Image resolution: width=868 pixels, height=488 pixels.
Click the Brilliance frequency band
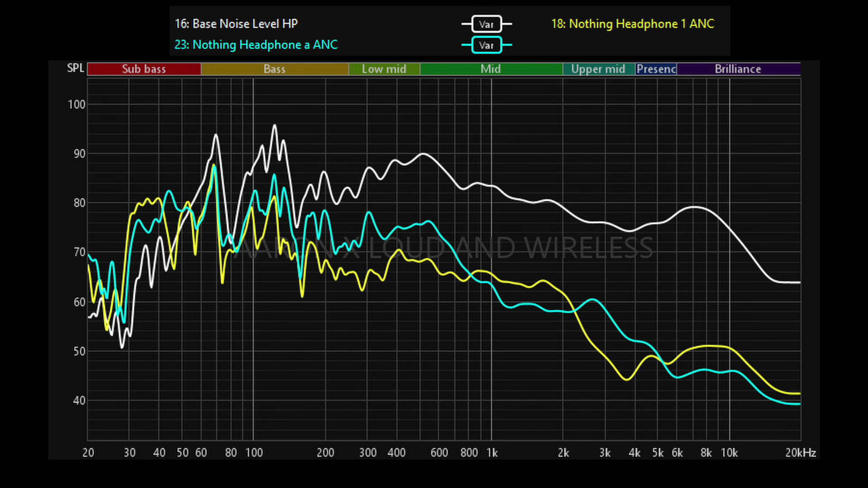(x=738, y=69)
